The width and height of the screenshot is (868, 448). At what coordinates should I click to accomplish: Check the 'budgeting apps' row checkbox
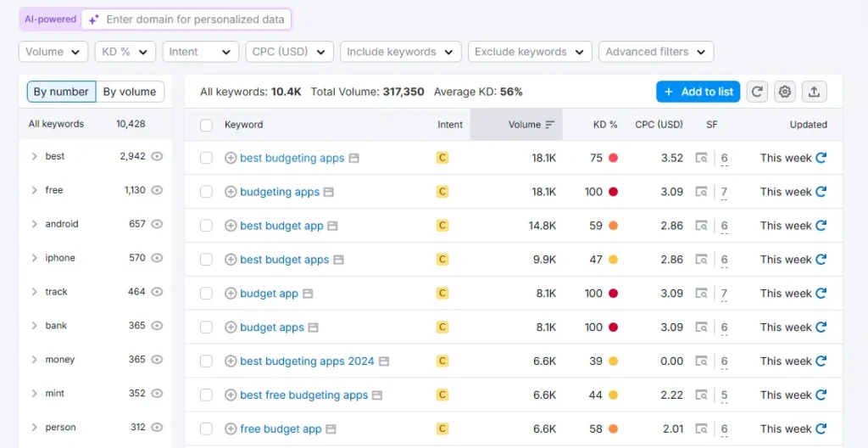206,192
